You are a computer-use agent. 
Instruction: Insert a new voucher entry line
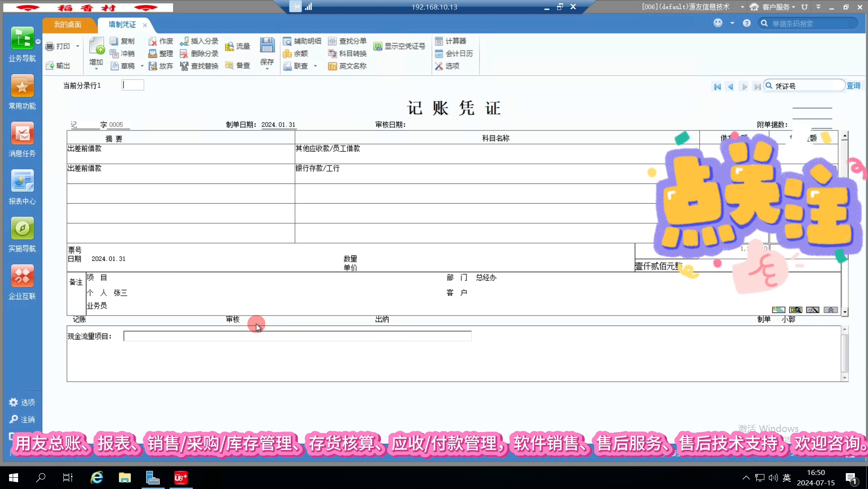(x=200, y=41)
